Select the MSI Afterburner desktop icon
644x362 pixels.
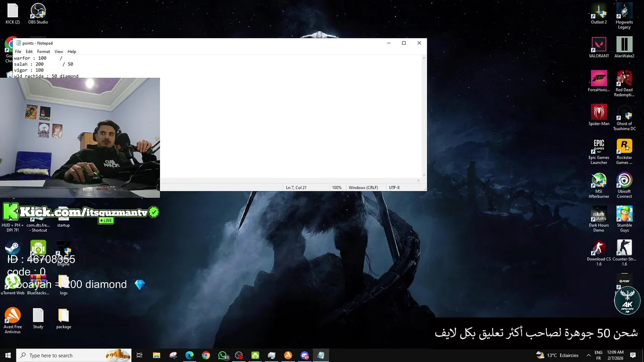point(599,185)
